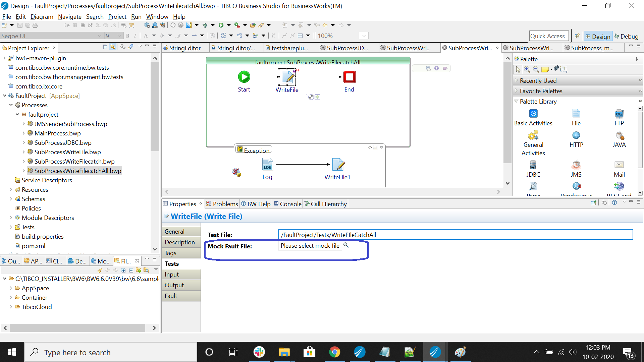Open the Call Hierarchy tab

pyautogui.click(x=325, y=204)
